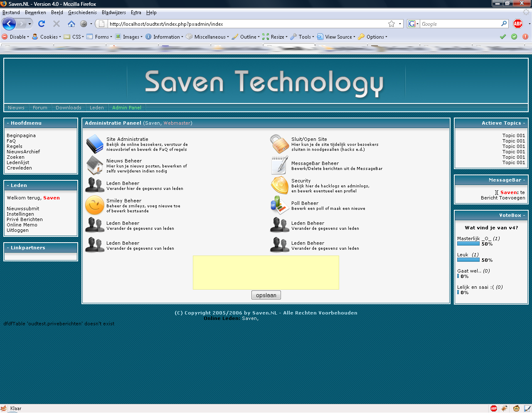Open Security shield icon
Viewport: 532px width, 413px height.
coord(280,185)
